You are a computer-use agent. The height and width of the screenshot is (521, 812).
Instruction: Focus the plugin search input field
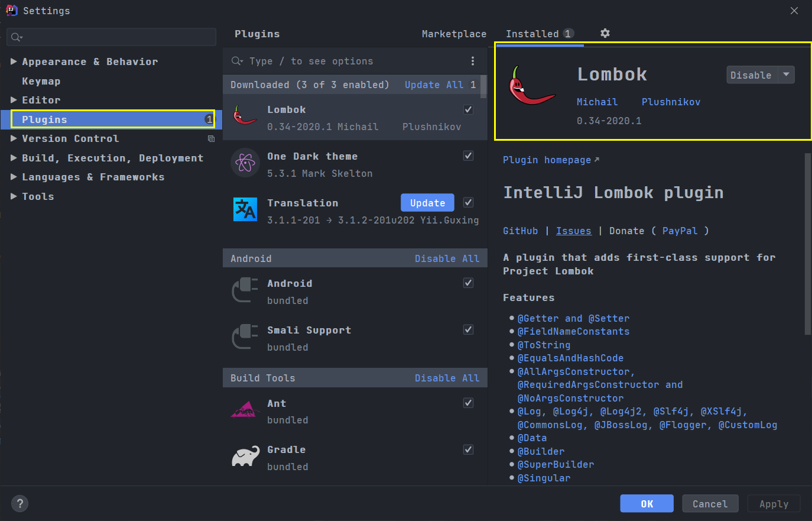[355, 61]
